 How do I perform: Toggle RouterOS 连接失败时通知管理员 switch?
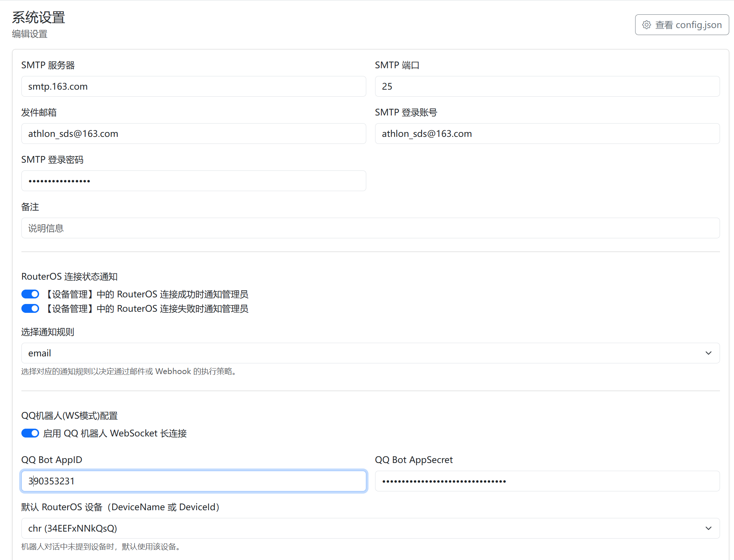point(30,308)
